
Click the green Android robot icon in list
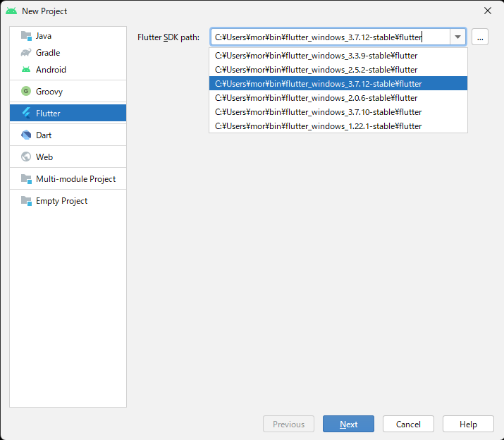(x=26, y=70)
